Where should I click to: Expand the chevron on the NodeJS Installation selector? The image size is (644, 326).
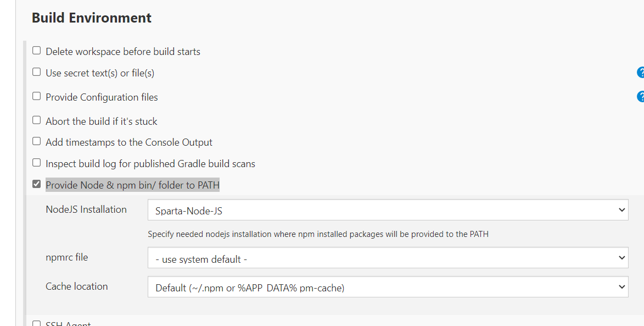tap(621, 209)
